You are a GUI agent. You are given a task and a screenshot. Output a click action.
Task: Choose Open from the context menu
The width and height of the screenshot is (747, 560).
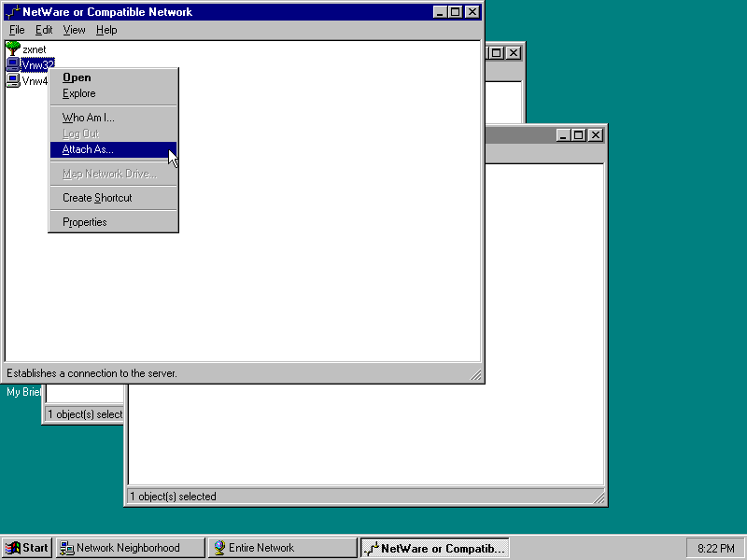coord(113,77)
